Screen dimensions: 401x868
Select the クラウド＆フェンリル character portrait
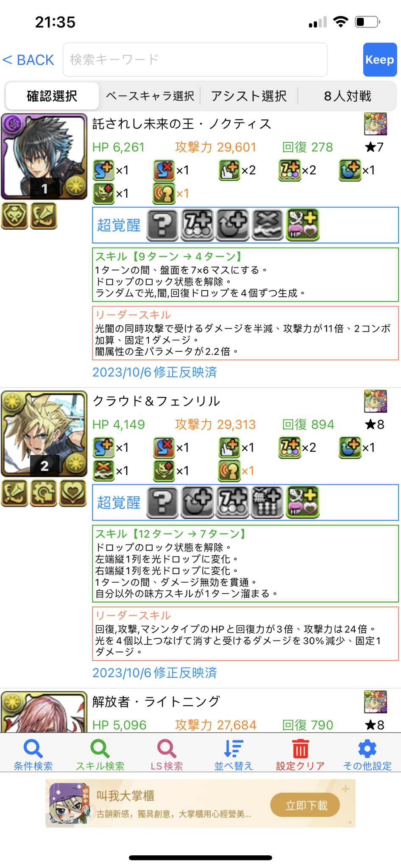(44, 434)
